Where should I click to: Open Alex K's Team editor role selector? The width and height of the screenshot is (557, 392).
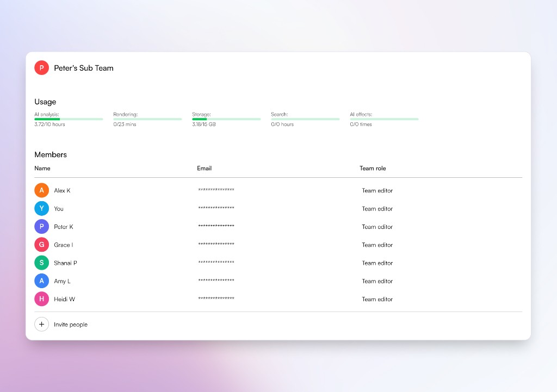377,190
